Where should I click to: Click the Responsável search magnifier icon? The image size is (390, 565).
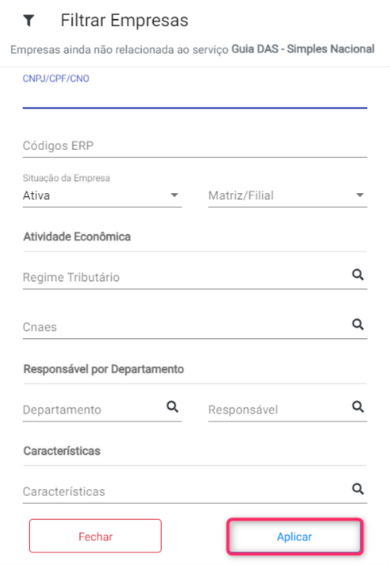(x=358, y=407)
